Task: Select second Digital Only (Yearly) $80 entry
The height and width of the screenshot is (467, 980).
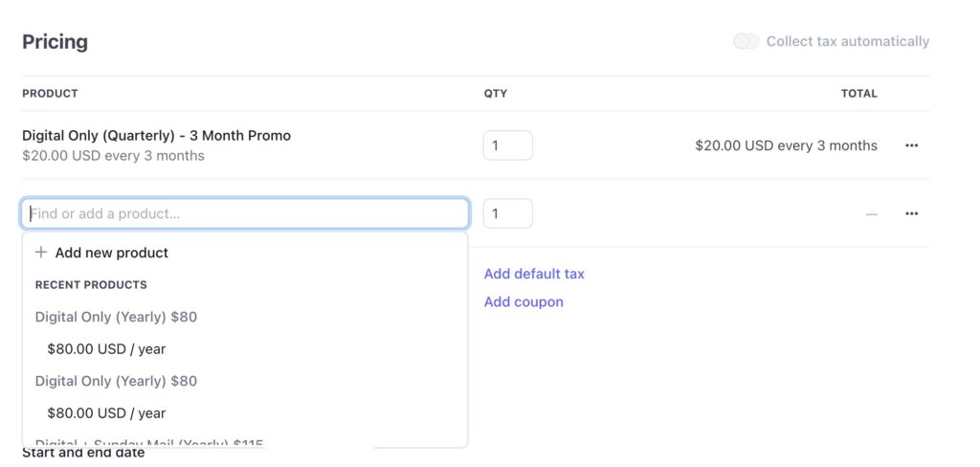Action: 116,381
